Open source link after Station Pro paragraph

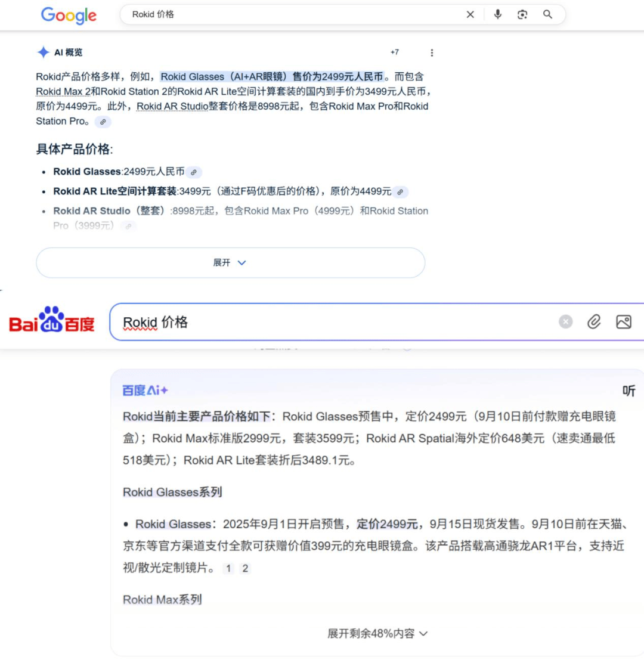103,122
